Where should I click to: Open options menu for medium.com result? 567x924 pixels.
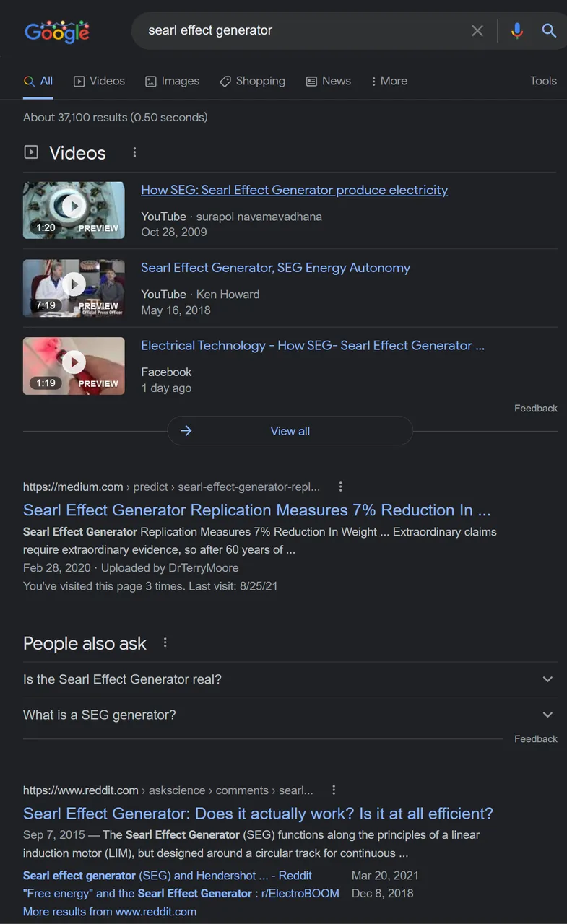coord(341,487)
